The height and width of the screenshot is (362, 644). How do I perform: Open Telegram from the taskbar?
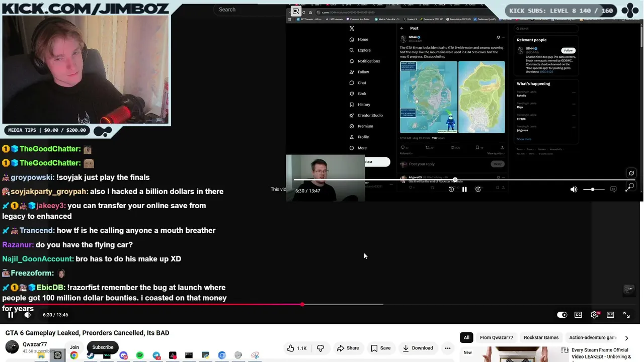156,355
